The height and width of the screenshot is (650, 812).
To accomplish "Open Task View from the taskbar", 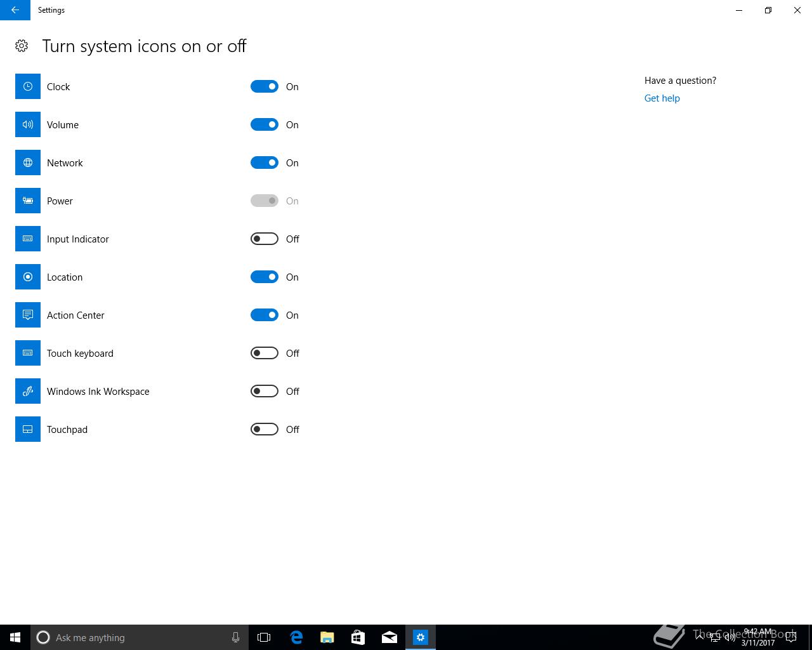I will click(x=264, y=637).
